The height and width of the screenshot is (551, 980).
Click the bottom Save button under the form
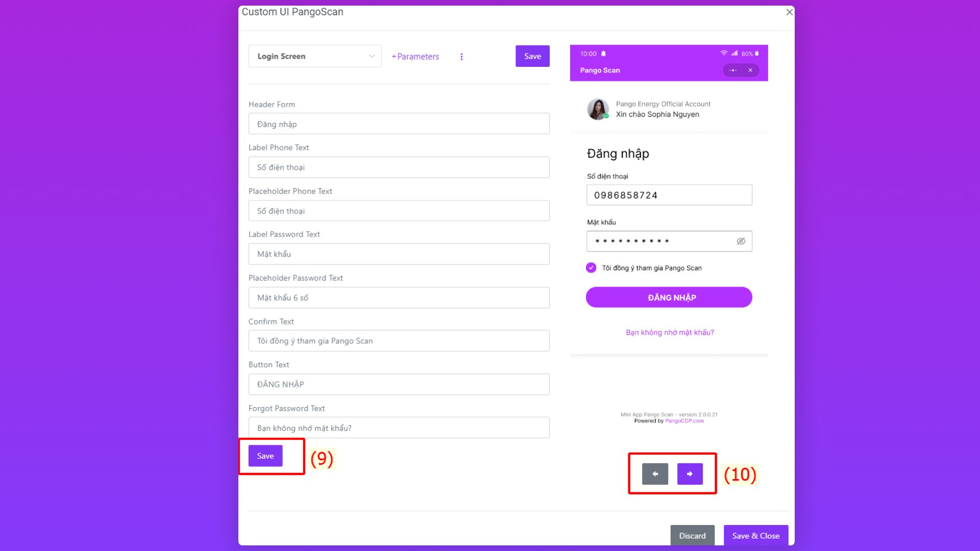click(x=265, y=456)
